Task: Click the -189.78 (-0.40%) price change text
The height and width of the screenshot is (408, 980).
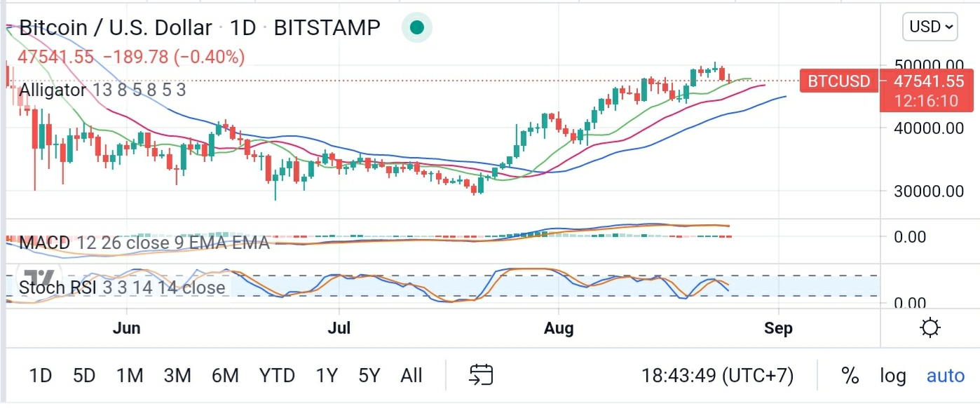Action: (x=173, y=57)
